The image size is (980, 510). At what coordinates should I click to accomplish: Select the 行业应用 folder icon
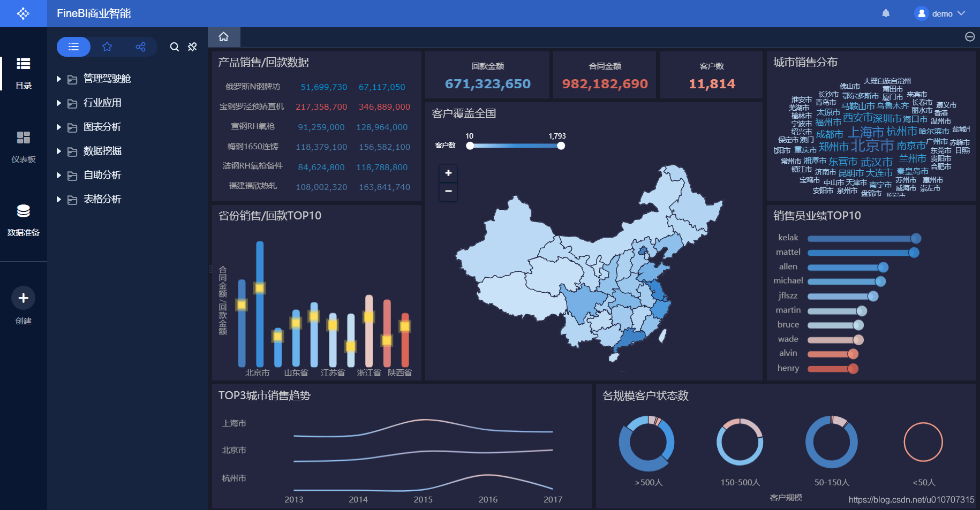(x=72, y=103)
